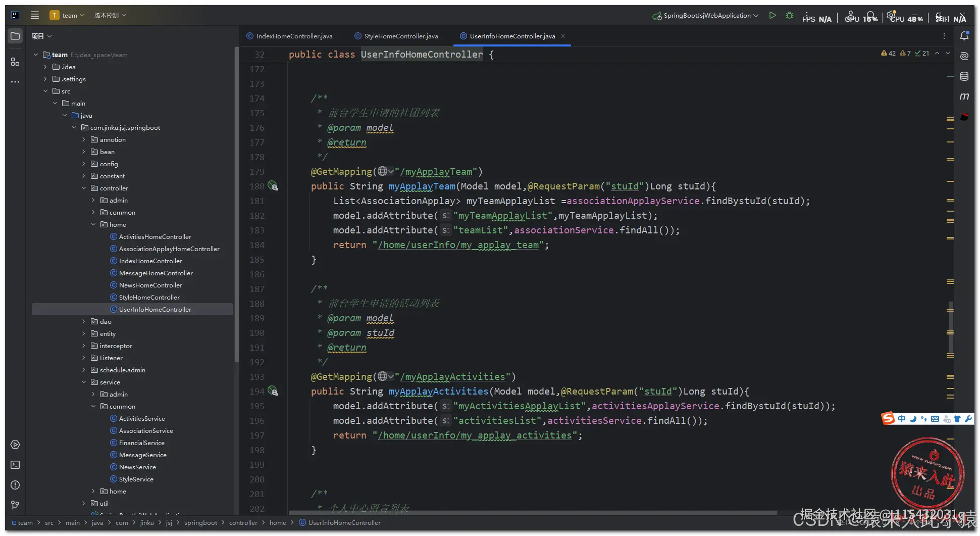Open the Maven tool window
This screenshot has height=536, width=980.
[964, 96]
